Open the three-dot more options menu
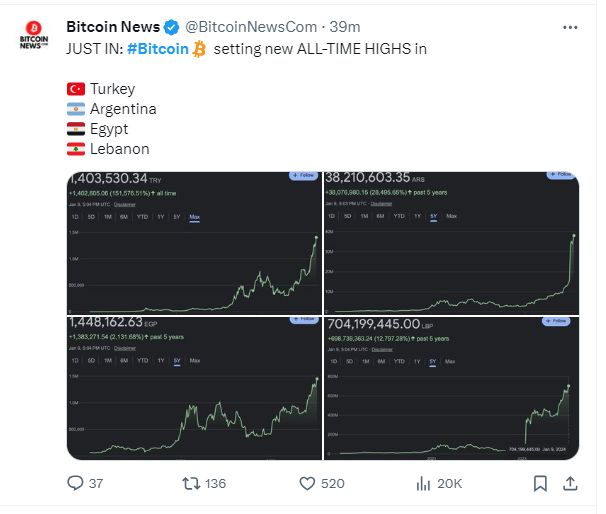606x514 pixels. click(x=570, y=27)
